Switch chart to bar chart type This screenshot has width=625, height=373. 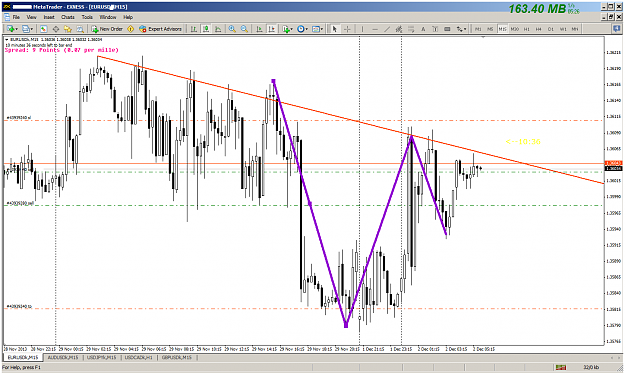(x=194, y=29)
